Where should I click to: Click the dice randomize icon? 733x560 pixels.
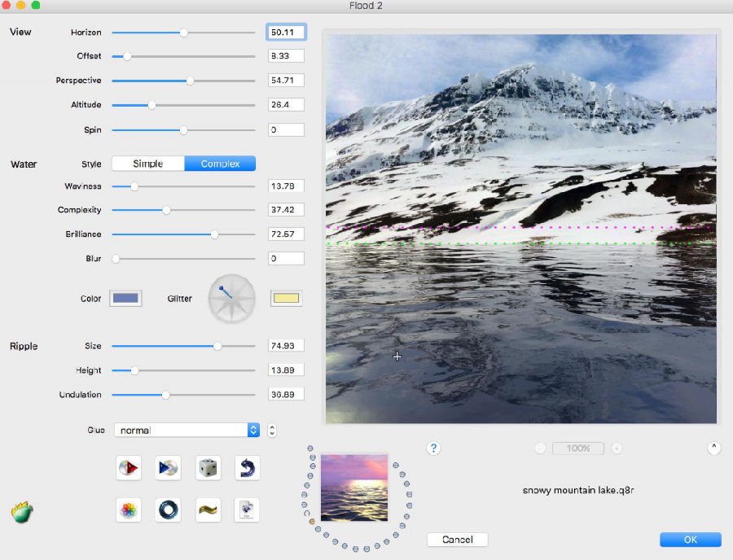208,467
